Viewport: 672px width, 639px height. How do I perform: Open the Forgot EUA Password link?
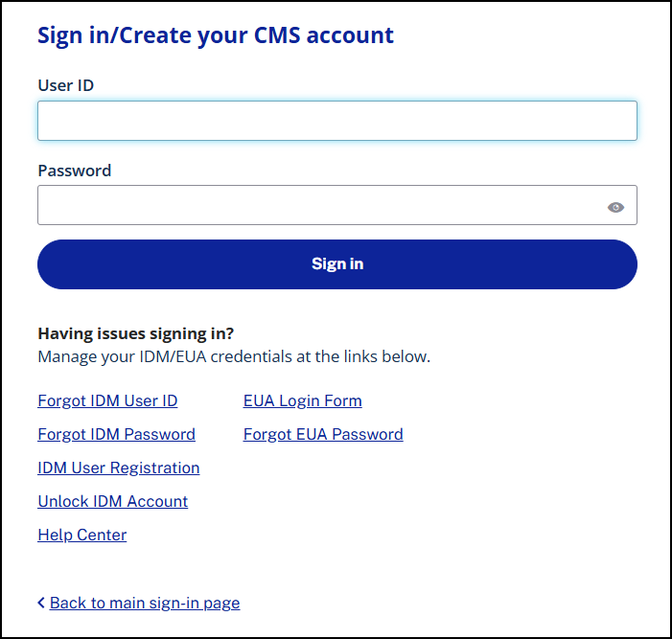pyautogui.click(x=323, y=434)
